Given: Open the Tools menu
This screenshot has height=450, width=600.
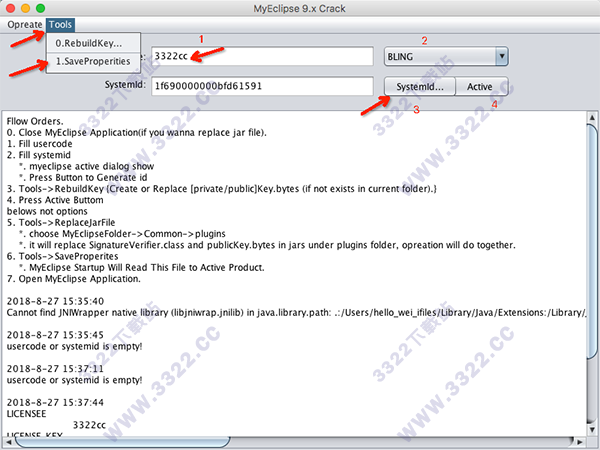Looking at the screenshot, I should point(60,24).
